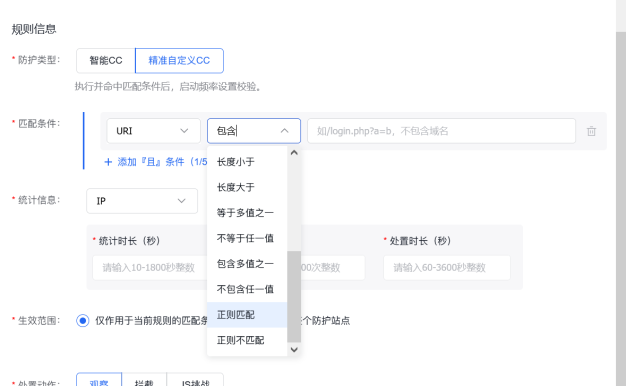
Task: Click dropdown list scroll up arrow
Action: (294, 152)
